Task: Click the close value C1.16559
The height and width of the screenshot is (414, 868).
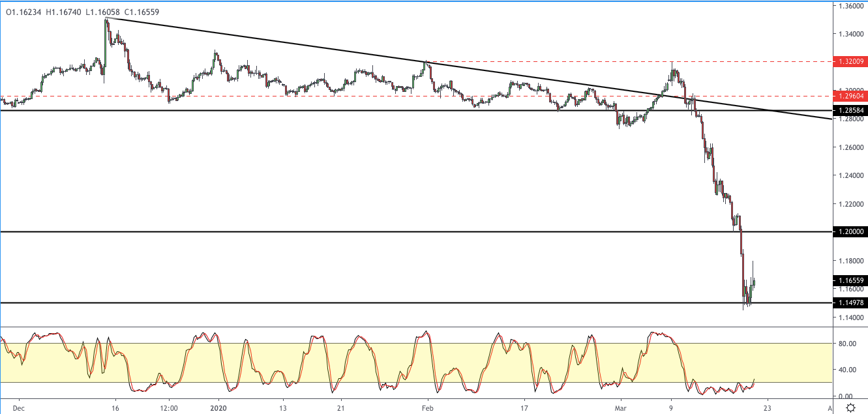Action: click(143, 12)
